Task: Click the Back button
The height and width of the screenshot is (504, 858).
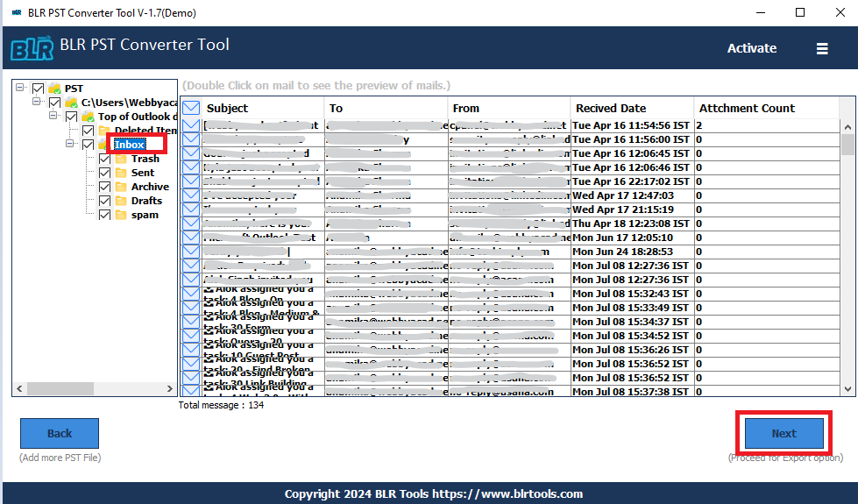Action: 60,433
